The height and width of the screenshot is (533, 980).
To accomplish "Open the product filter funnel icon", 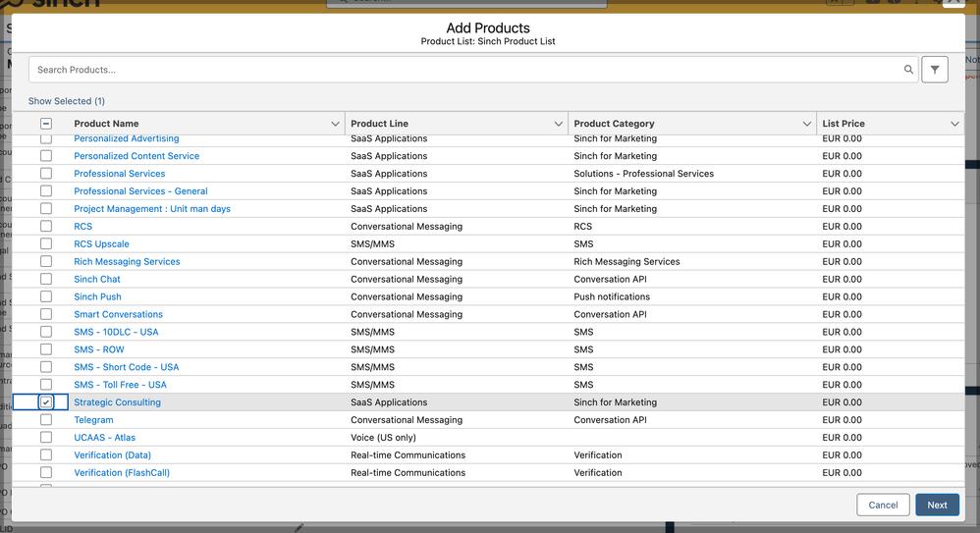I will tap(935, 70).
